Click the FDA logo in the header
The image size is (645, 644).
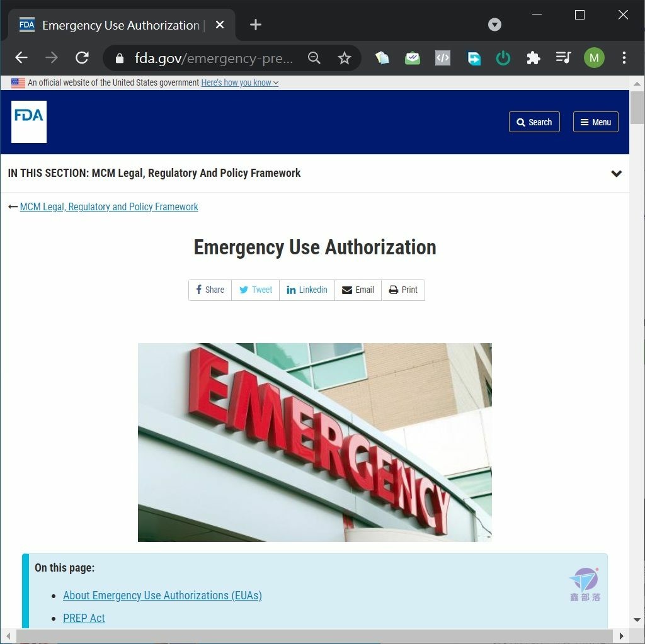coord(29,121)
